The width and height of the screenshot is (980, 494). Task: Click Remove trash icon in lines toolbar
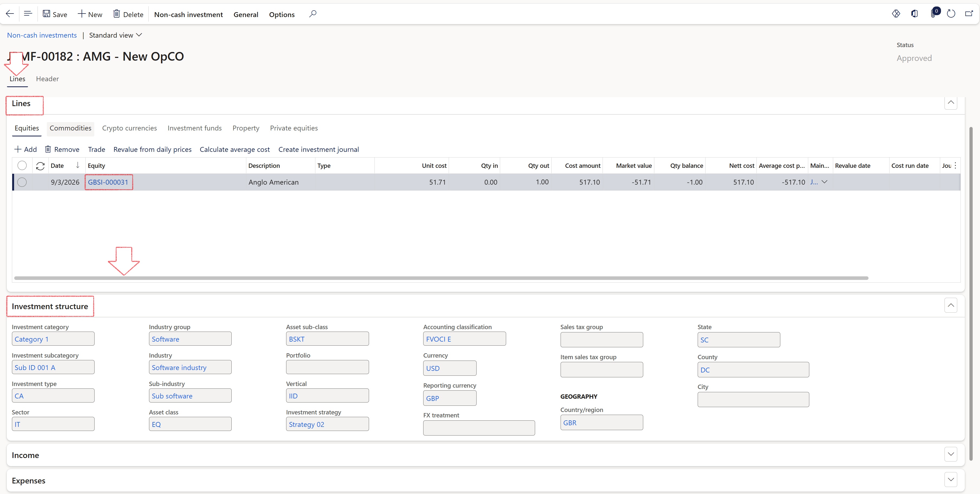(x=48, y=149)
